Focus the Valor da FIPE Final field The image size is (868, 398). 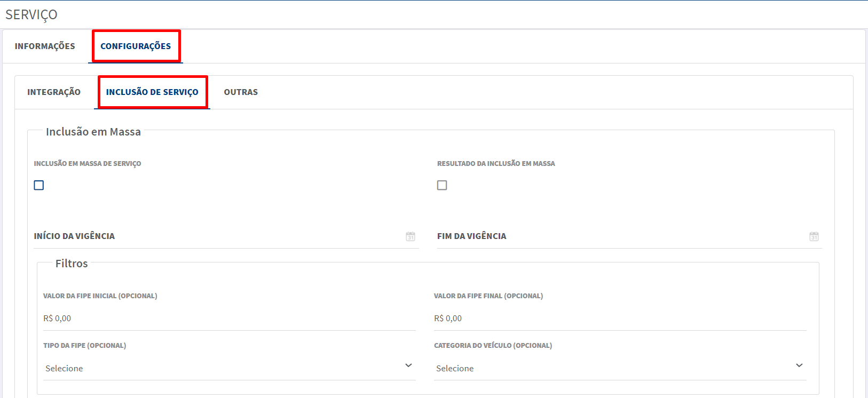(x=620, y=319)
